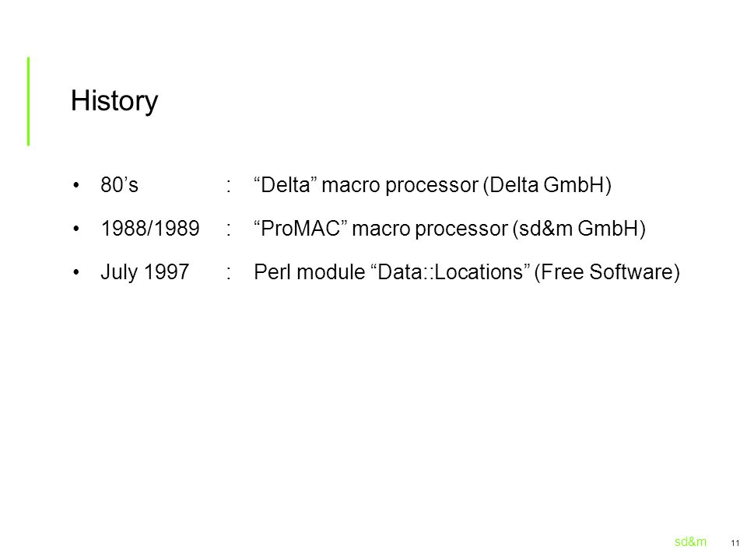Click the History slide title
Viewport: 747px width, 560px height.
tap(114, 101)
